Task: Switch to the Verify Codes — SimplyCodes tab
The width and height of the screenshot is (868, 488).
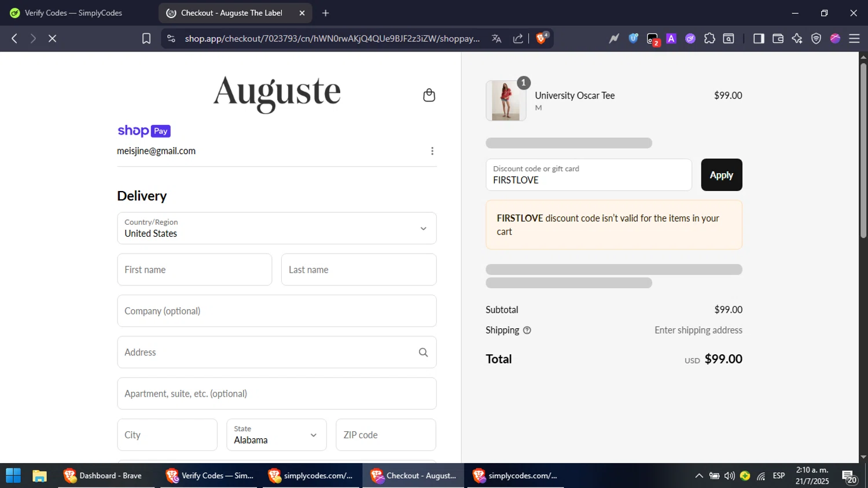Action: click(74, 13)
